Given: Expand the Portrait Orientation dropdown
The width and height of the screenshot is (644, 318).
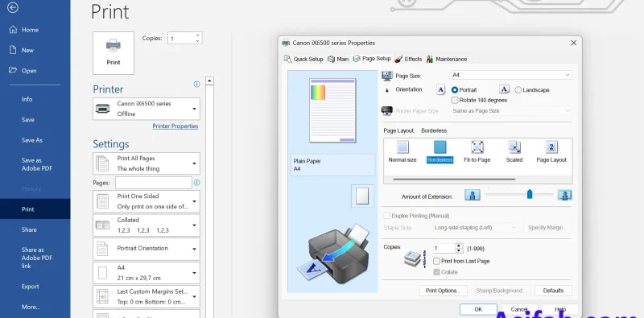Looking at the screenshot, I should pos(147,249).
